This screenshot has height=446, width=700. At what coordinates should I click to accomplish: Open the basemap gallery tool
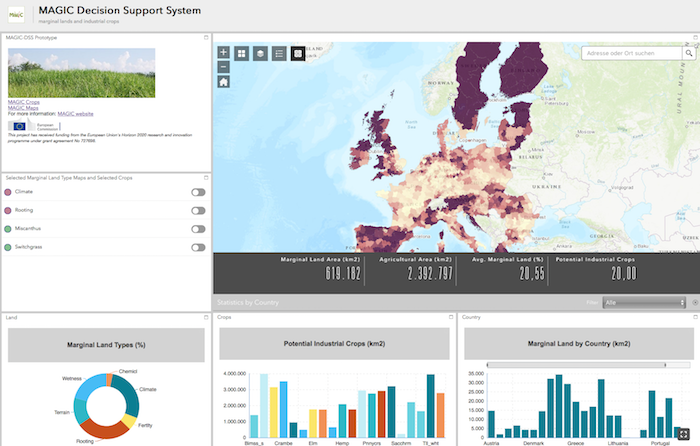[242, 53]
